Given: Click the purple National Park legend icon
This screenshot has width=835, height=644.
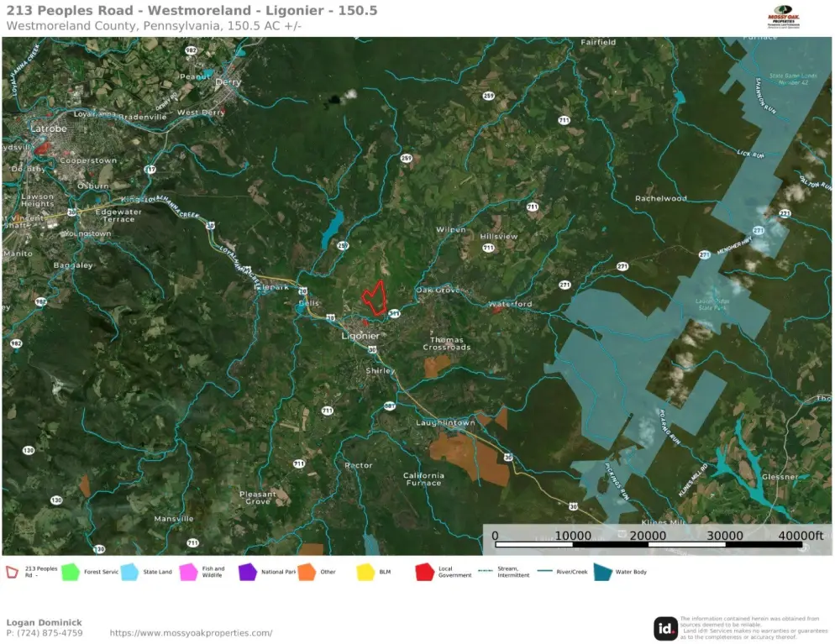Looking at the screenshot, I should tap(248, 572).
